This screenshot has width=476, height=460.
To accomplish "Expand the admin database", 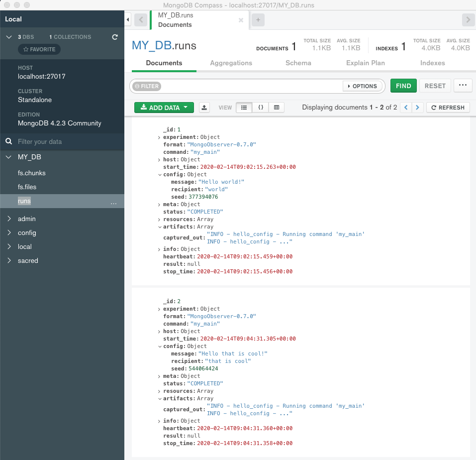I will (x=9, y=219).
